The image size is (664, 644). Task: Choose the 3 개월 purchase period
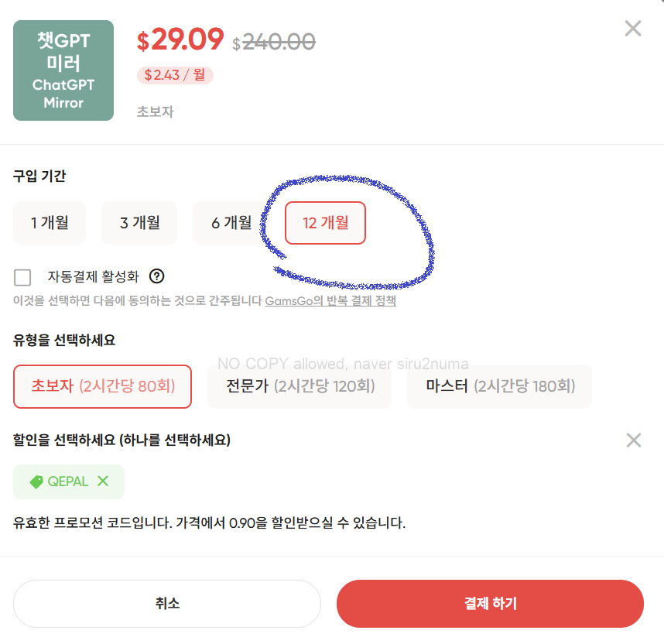click(x=139, y=223)
